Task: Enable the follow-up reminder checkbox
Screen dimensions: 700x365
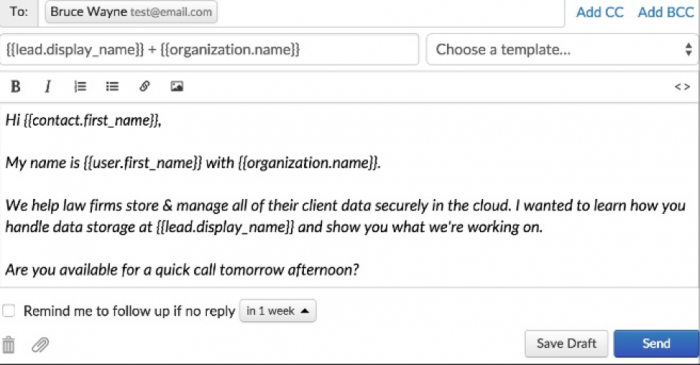Action: tap(8, 311)
